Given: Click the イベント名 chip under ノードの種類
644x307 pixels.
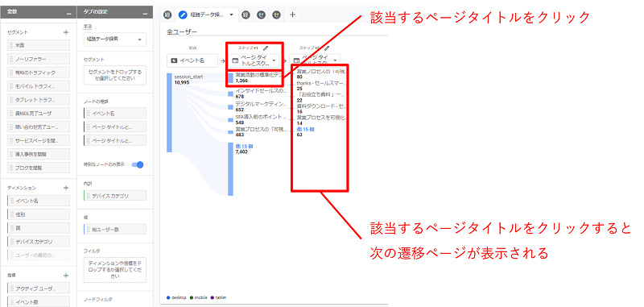Looking at the screenshot, I should click(115, 113).
